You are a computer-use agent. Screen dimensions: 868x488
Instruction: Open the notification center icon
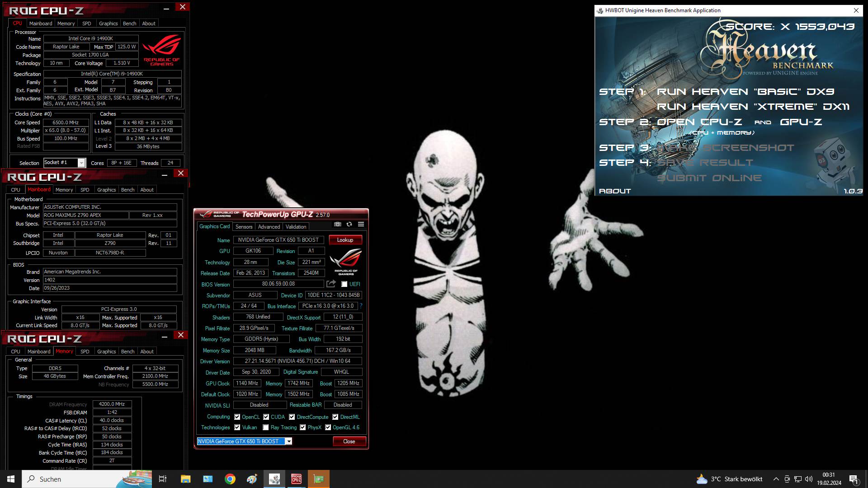point(854,479)
